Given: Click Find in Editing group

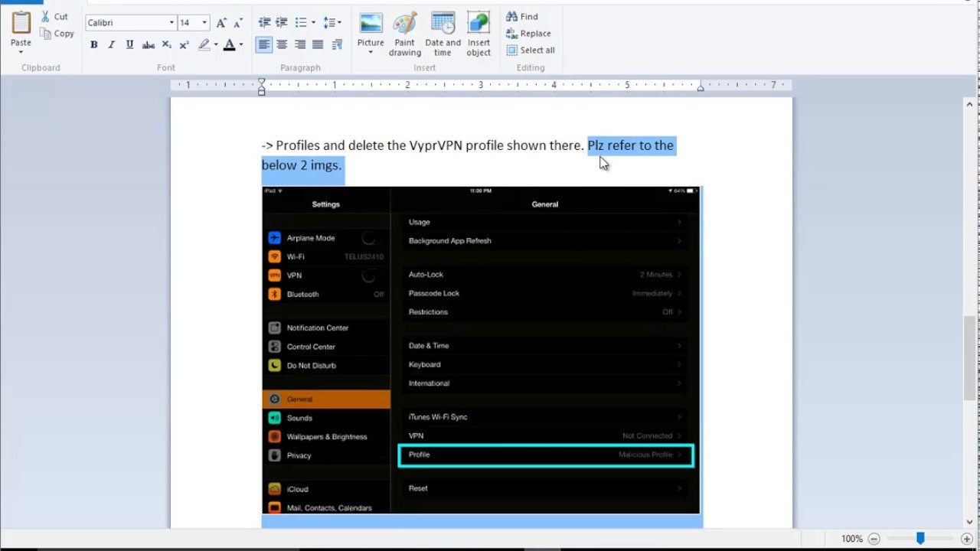Looking at the screenshot, I should click(x=522, y=16).
